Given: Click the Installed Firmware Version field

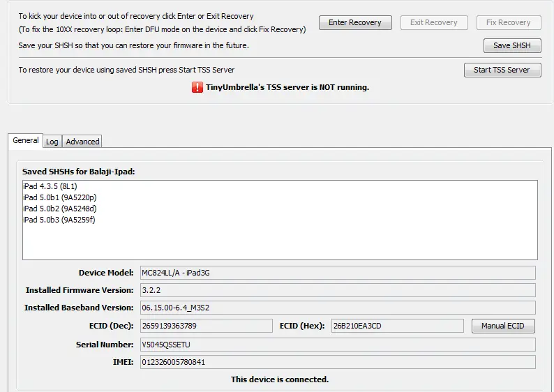Looking at the screenshot, I should point(336,290).
